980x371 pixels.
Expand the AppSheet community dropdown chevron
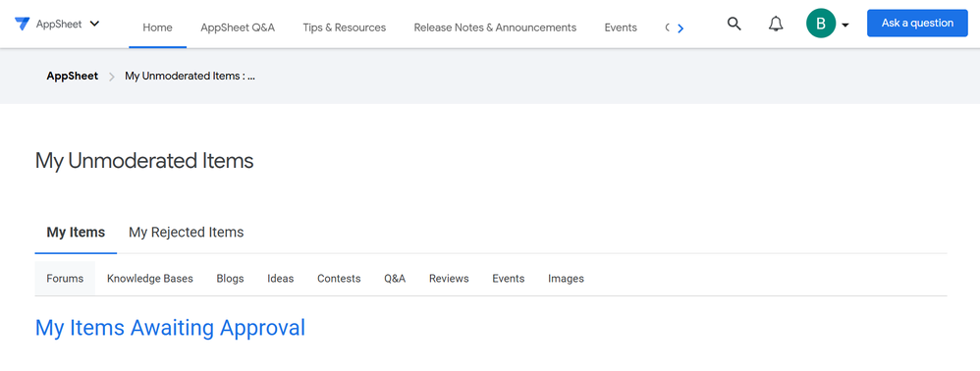point(94,24)
